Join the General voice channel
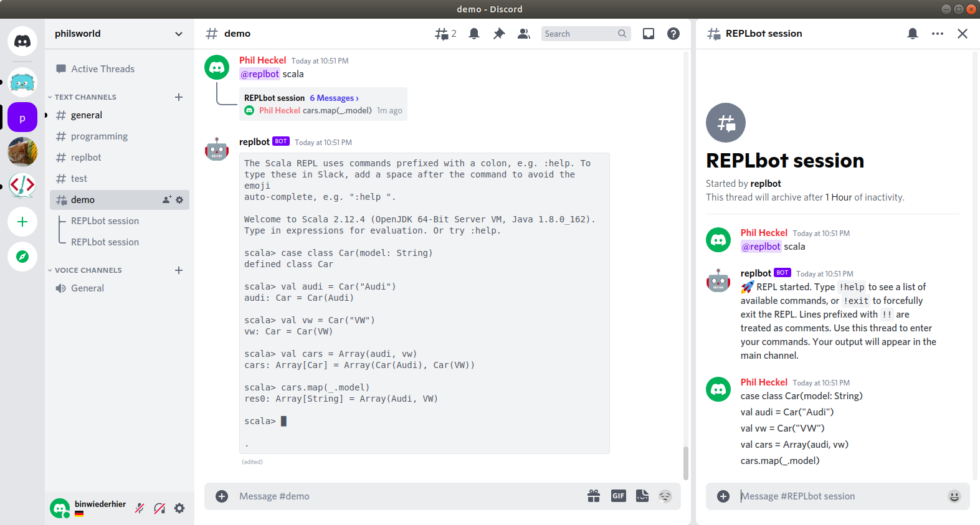This screenshot has height=525, width=980. coord(120,288)
